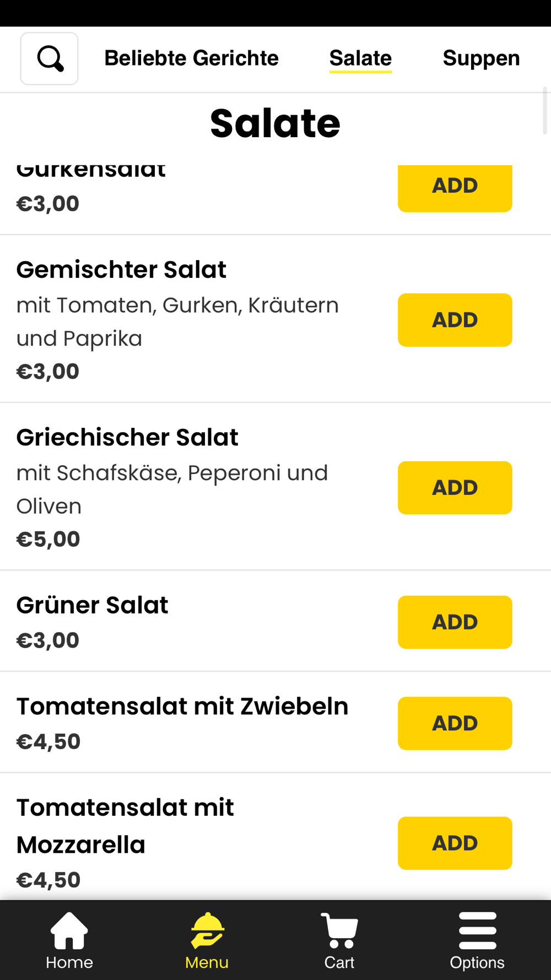Switch to Beliebte Gerichte tab
551x980 pixels.
pyautogui.click(x=192, y=58)
